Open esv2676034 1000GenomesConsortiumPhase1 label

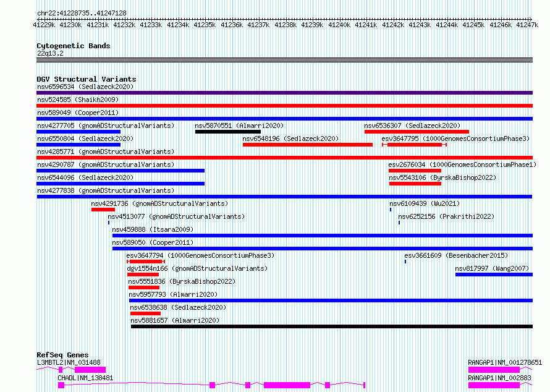[462, 164]
